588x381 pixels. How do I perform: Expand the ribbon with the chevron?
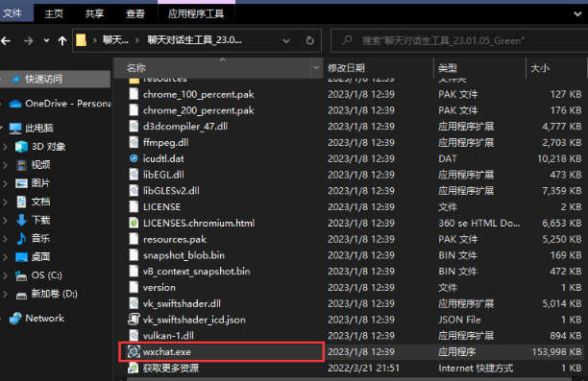[x=577, y=14]
